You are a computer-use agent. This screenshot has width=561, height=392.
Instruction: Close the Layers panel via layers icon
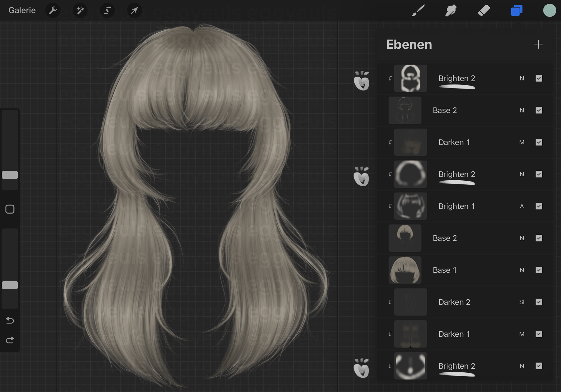pyautogui.click(x=517, y=11)
